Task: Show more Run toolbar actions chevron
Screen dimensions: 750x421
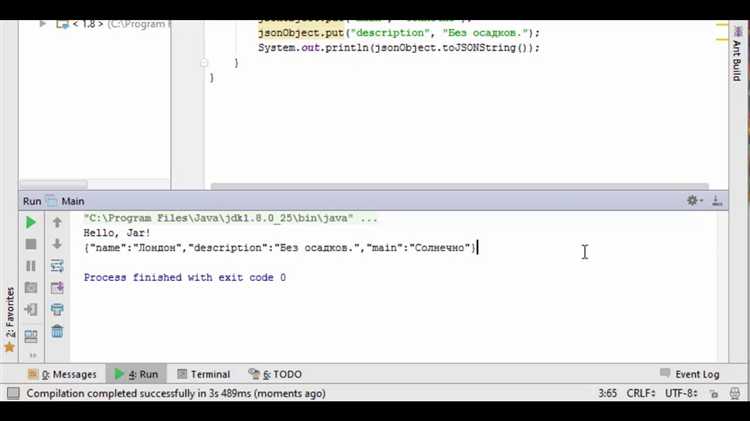Action: pos(33,355)
